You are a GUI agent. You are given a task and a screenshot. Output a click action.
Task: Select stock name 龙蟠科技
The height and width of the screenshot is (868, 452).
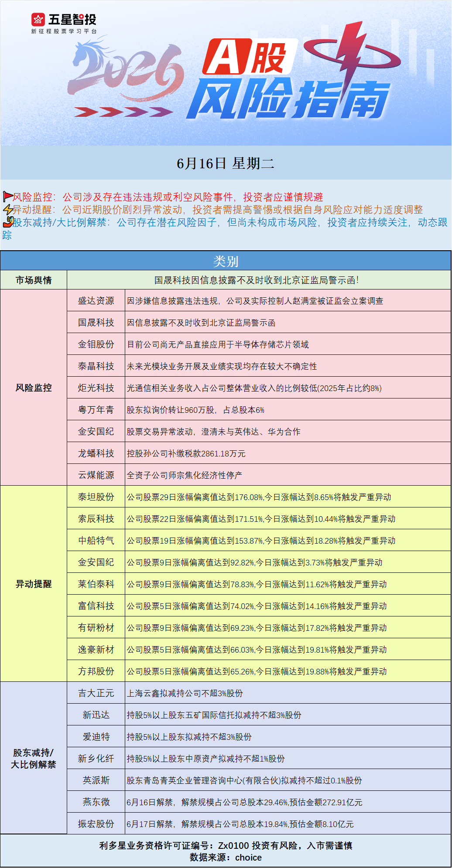(96, 453)
